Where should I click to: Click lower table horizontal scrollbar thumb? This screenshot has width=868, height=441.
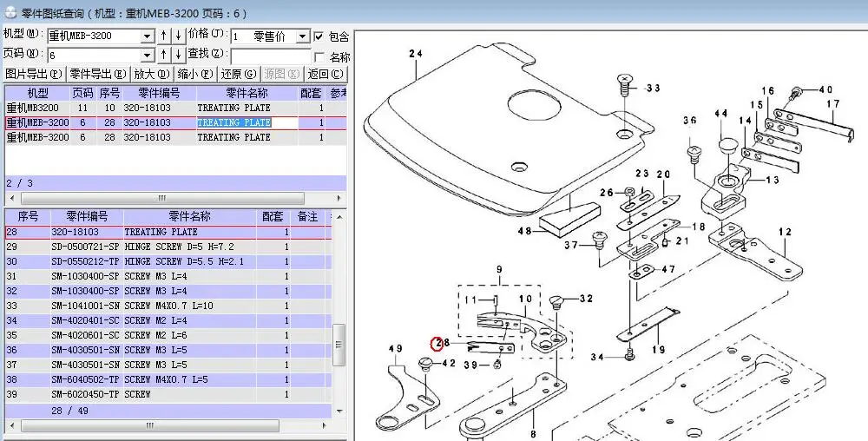click(149, 426)
